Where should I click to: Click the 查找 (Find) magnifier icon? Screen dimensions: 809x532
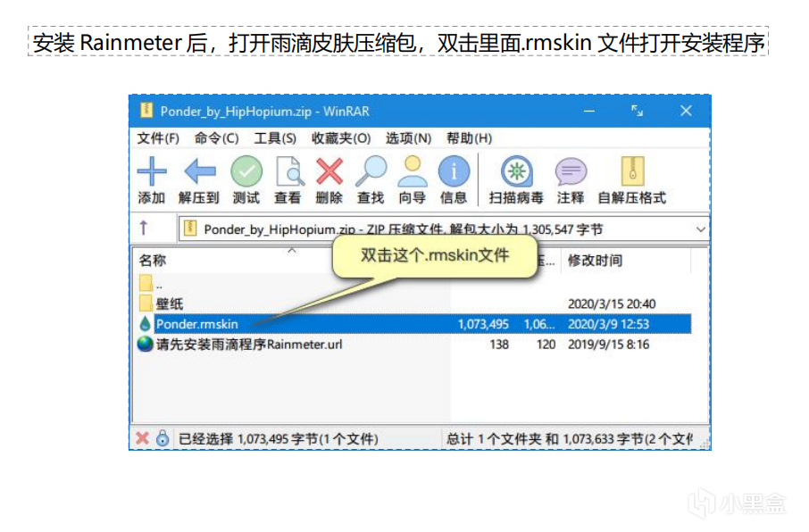point(371,171)
